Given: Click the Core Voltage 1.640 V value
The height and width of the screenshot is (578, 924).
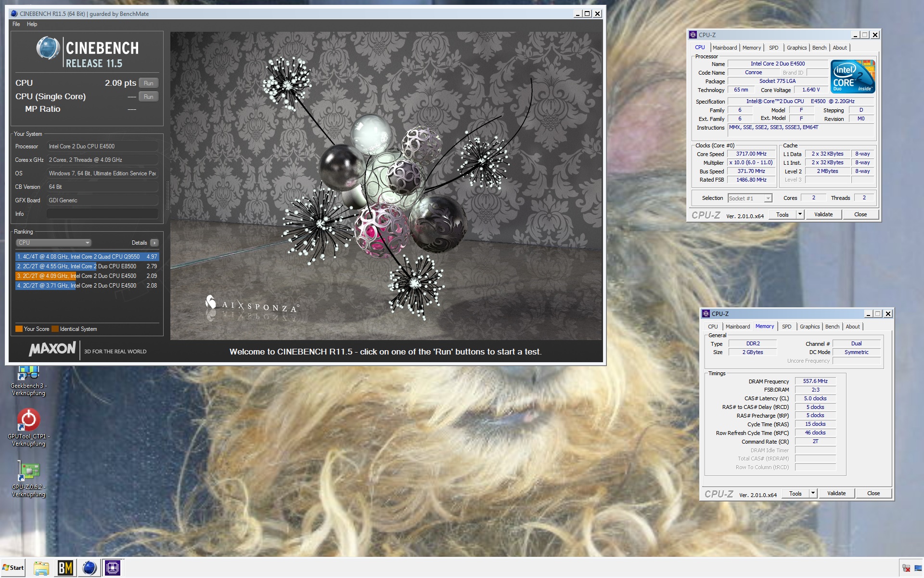Looking at the screenshot, I should point(811,90).
